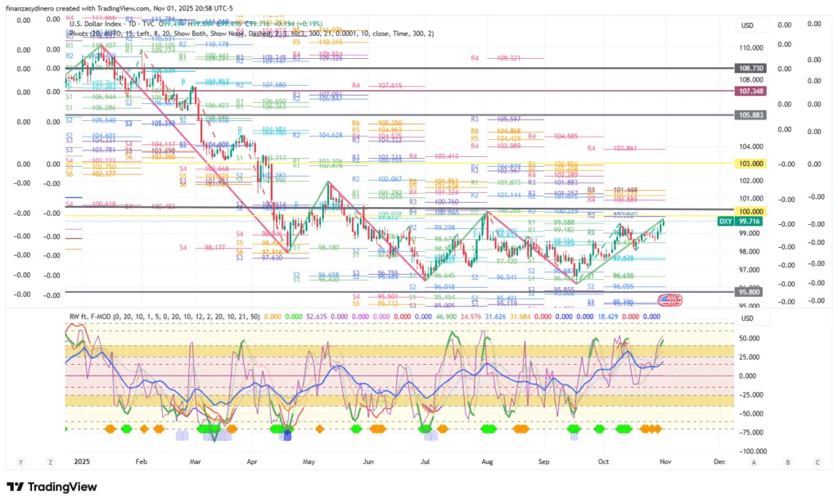
Task: Click the TradingView logo
Action: (x=52, y=488)
